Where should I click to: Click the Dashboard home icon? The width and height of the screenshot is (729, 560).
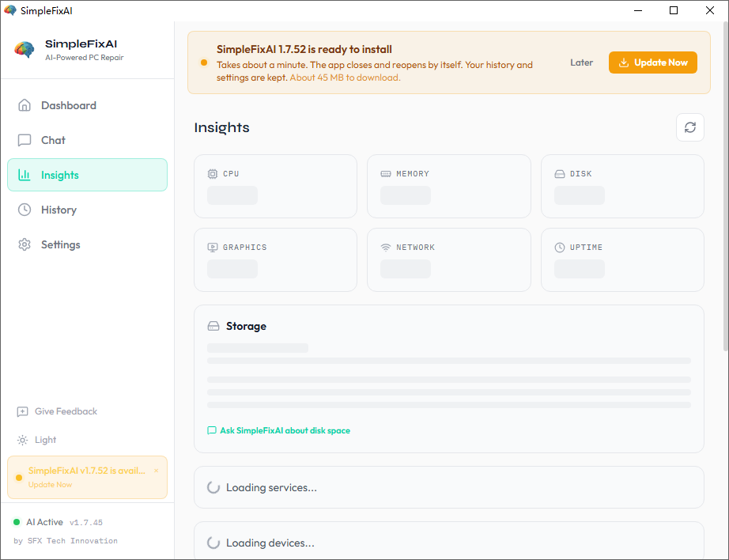tap(25, 105)
